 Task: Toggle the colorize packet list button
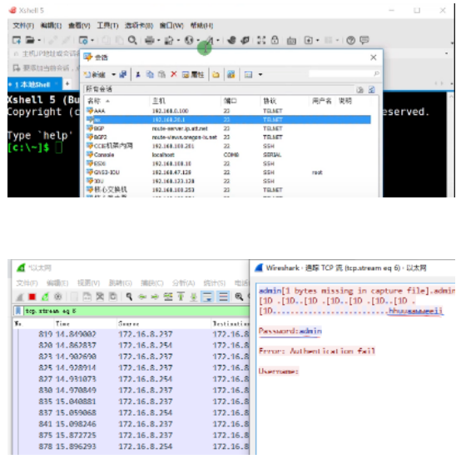pos(223,297)
